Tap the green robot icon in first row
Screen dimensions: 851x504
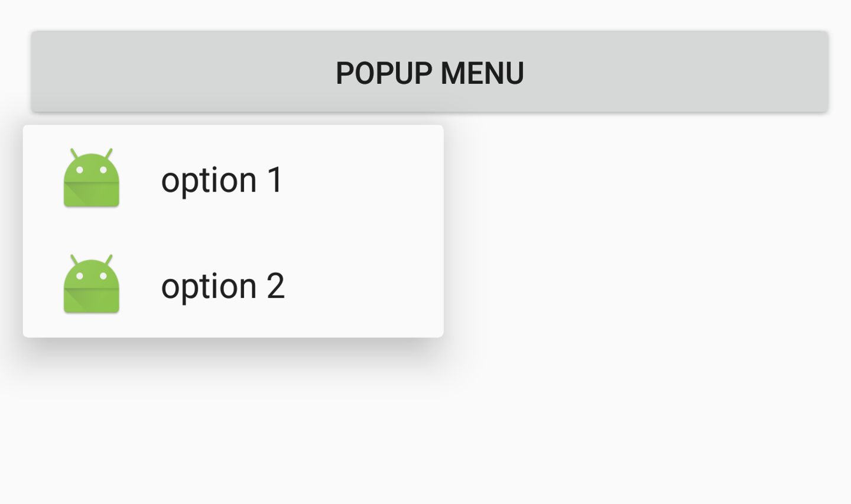pos(92,178)
